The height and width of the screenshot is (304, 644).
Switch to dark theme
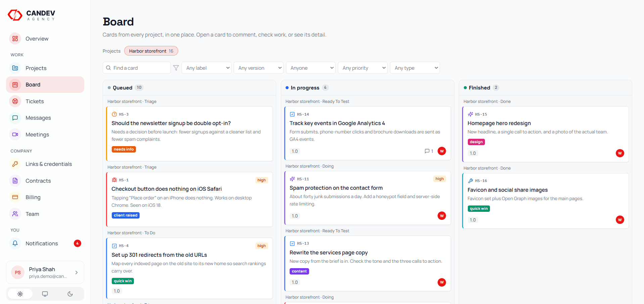click(70, 294)
